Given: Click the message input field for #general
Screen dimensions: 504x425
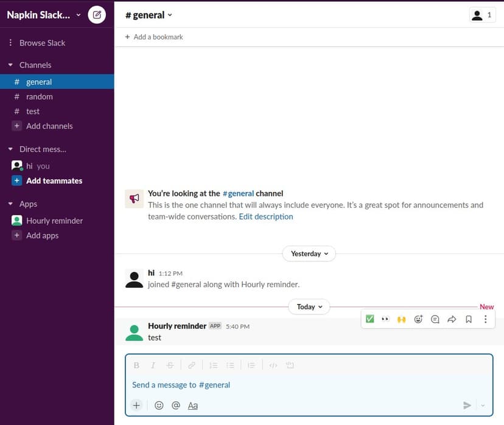Looking at the screenshot, I should click(309, 385).
